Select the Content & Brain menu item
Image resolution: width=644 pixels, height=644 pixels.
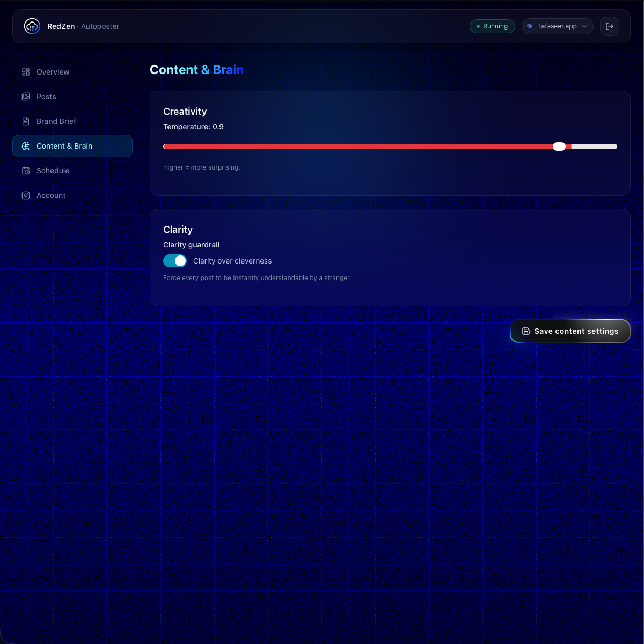click(72, 146)
